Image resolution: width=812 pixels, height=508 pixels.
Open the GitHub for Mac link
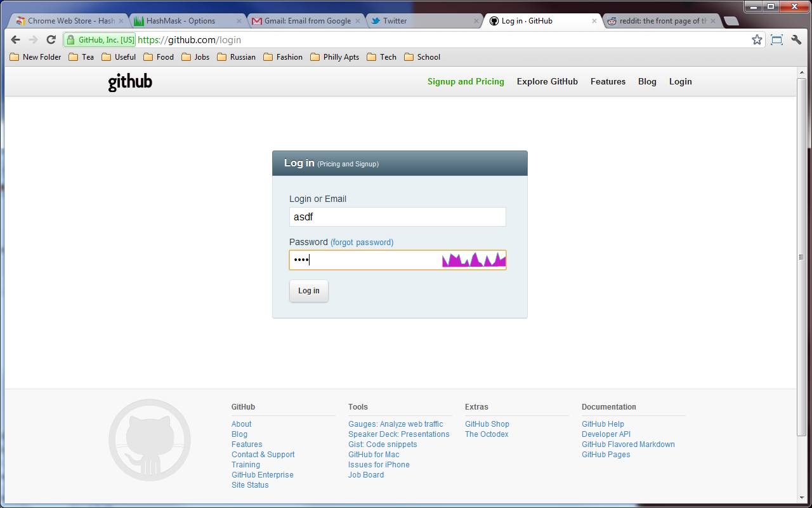pyautogui.click(x=374, y=455)
